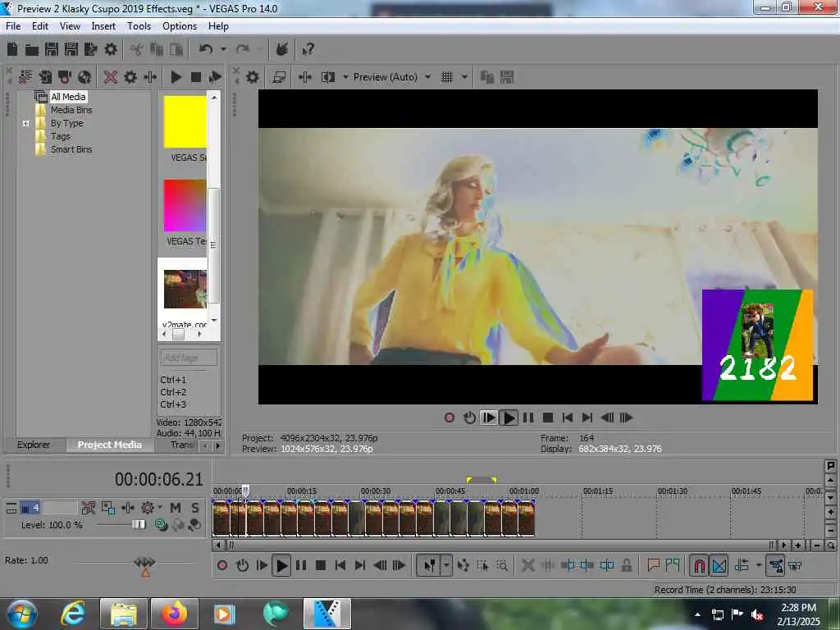Open the View menu

[70, 25]
